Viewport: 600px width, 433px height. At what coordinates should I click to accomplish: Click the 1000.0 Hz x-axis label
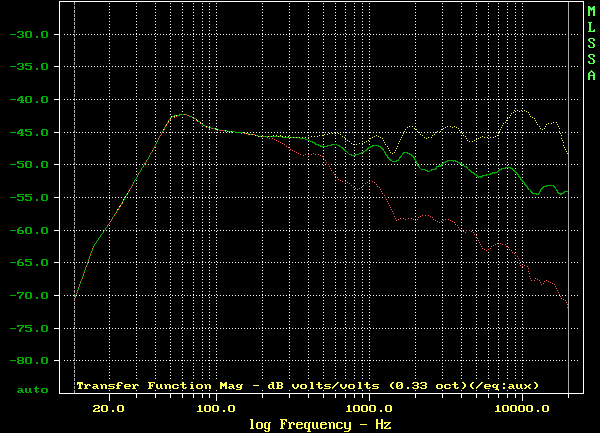369,409
